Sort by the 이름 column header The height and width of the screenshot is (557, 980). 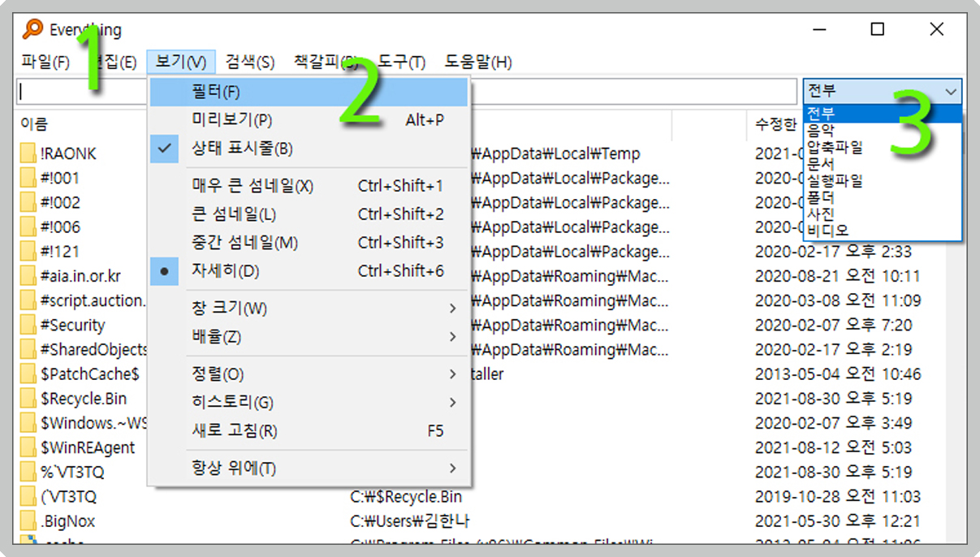pyautogui.click(x=34, y=124)
